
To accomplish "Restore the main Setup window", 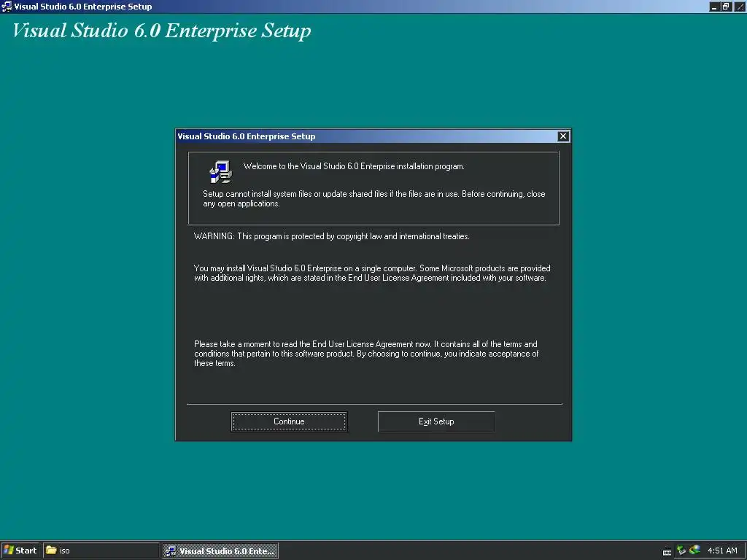I will pos(726,7).
